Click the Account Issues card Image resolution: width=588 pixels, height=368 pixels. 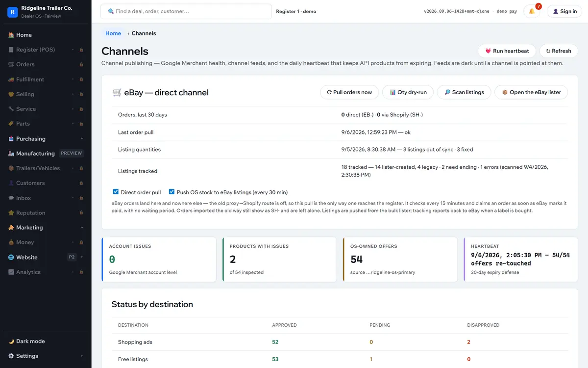(159, 260)
